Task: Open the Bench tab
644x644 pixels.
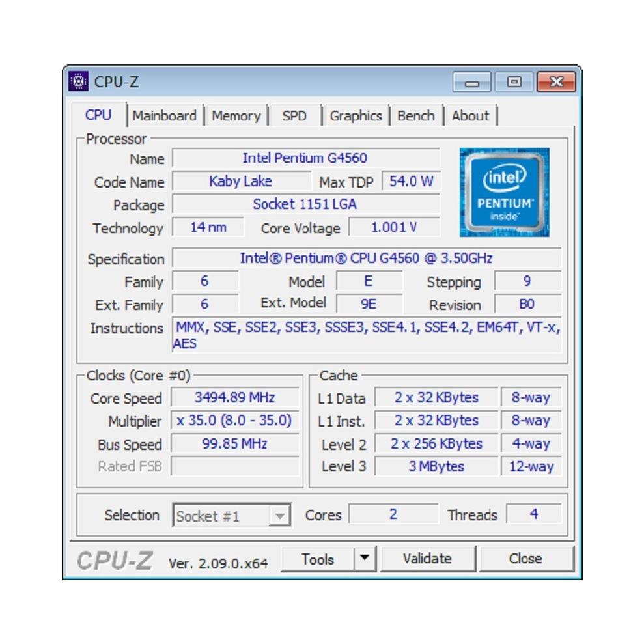Action: (416, 115)
